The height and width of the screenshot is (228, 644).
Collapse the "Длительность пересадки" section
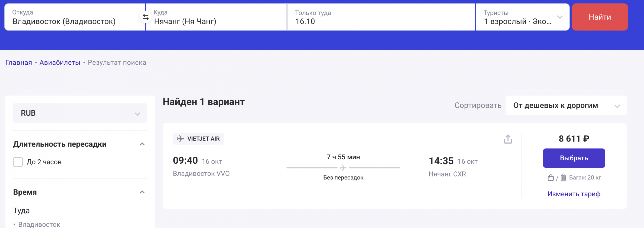tap(142, 144)
